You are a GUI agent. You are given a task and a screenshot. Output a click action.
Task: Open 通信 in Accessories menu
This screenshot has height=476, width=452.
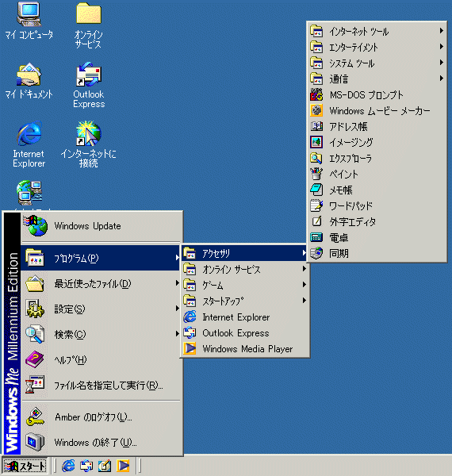tap(377, 79)
